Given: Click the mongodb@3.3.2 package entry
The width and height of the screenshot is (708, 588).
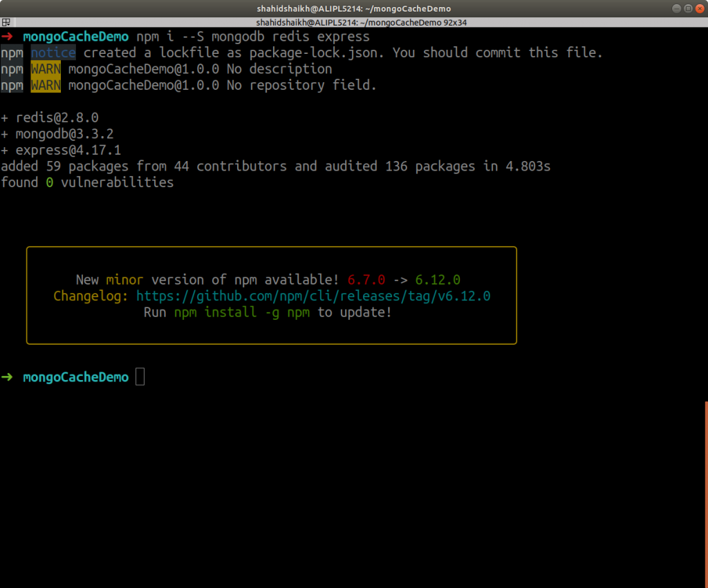Looking at the screenshot, I should (65, 133).
